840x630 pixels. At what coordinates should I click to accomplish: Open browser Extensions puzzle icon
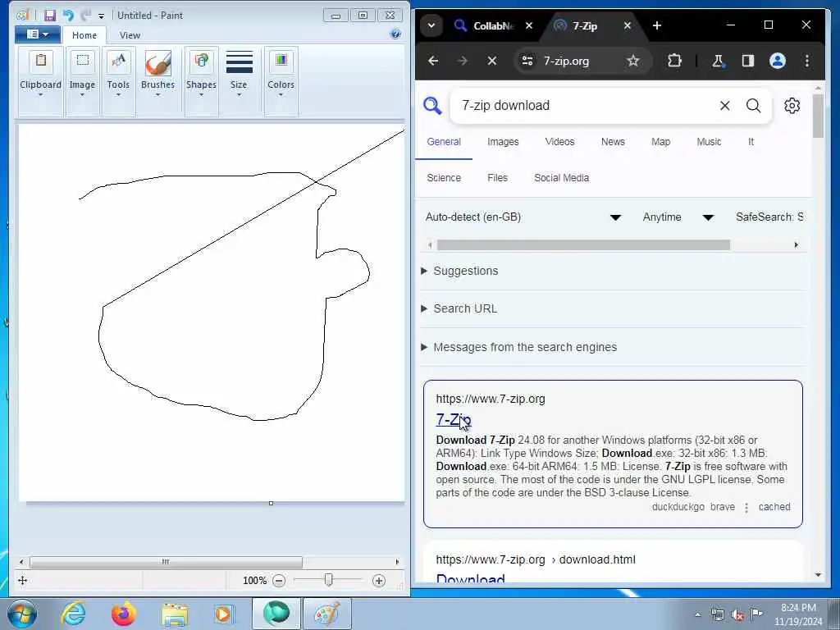674,61
